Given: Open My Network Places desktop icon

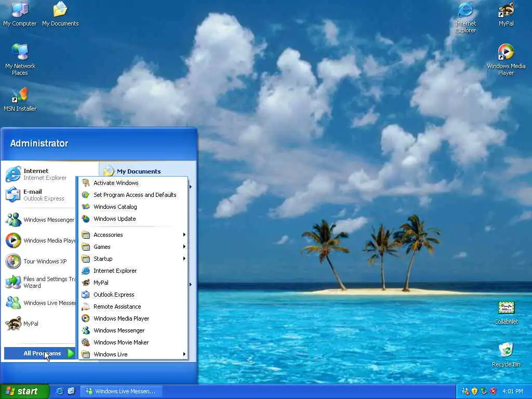Looking at the screenshot, I should [x=20, y=59].
